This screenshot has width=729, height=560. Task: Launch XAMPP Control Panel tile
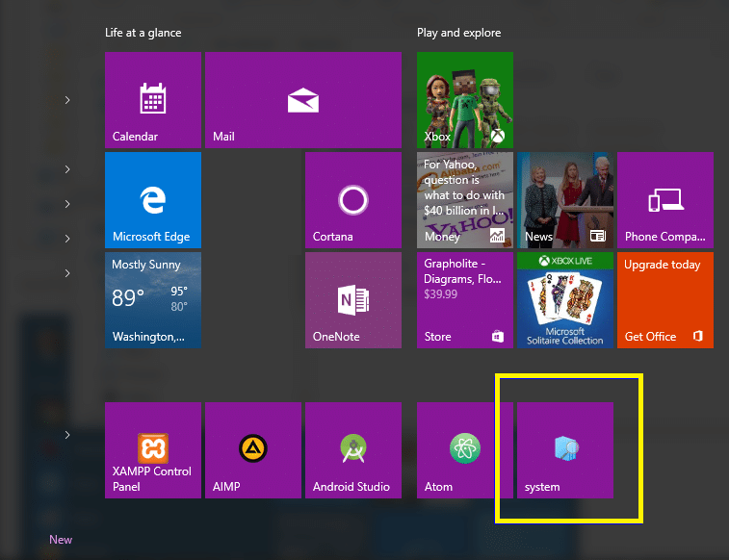click(x=153, y=450)
